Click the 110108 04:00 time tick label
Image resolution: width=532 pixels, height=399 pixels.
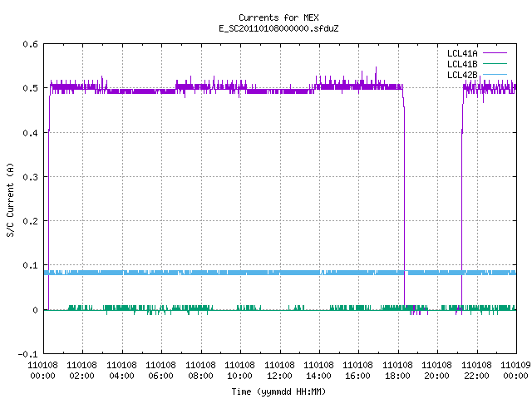point(121,371)
